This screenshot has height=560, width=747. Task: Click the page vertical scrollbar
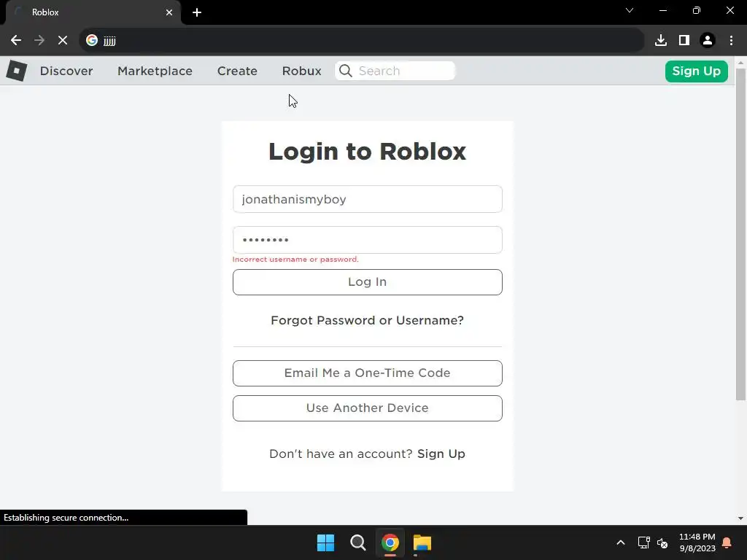pyautogui.click(x=740, y=234)
